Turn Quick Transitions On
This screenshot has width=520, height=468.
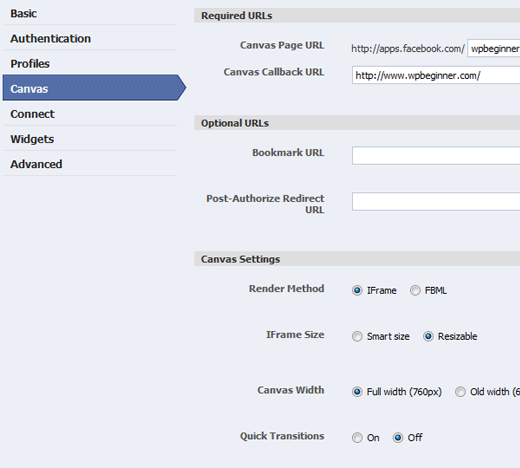357,438
